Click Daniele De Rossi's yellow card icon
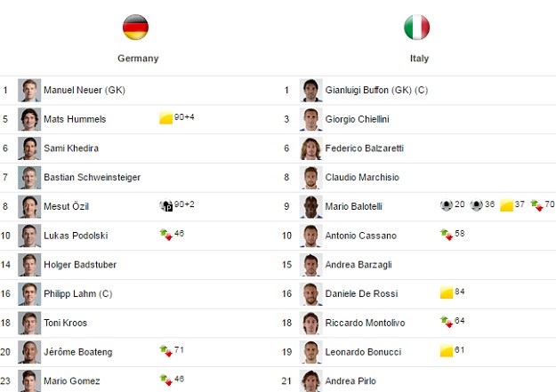This screenshot has height=392, width=556. pyautogui.click(x=447, y=292)
